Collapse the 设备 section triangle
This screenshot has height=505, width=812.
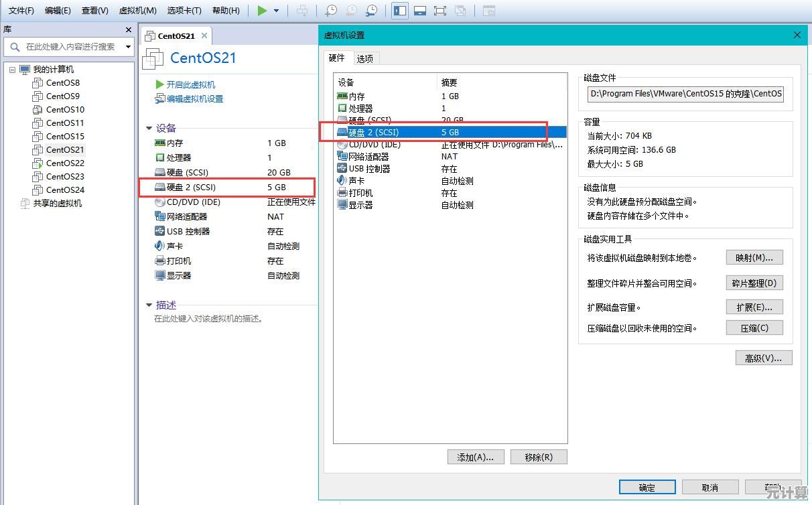pos(149,128)
